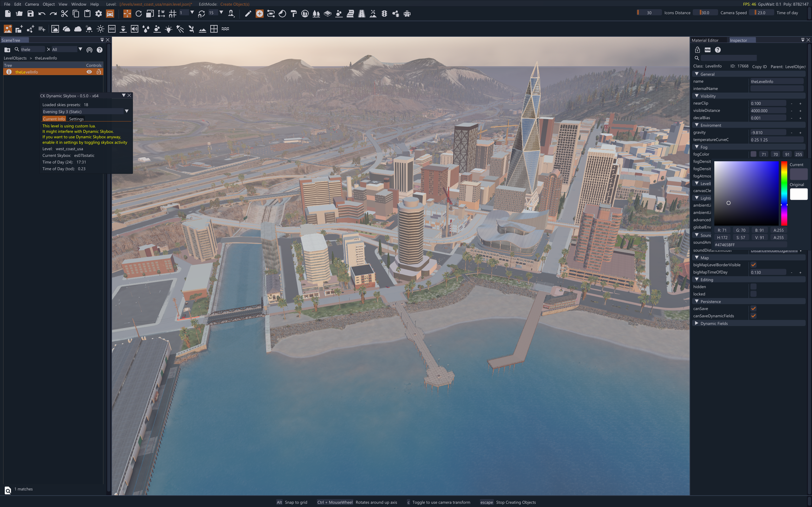Viewport: 812px width, 507px height.
Task: Click the Copy ID button
Action: coord(759,67)
